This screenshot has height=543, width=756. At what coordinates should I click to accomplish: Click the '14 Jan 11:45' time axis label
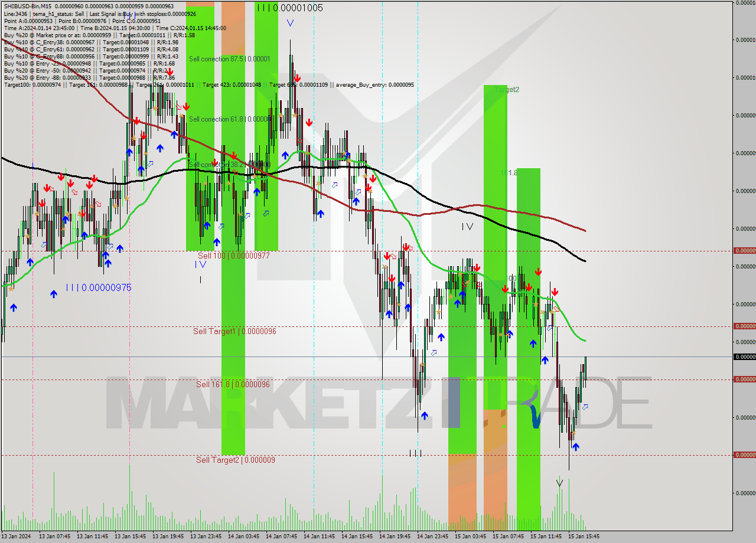(319, 537)
